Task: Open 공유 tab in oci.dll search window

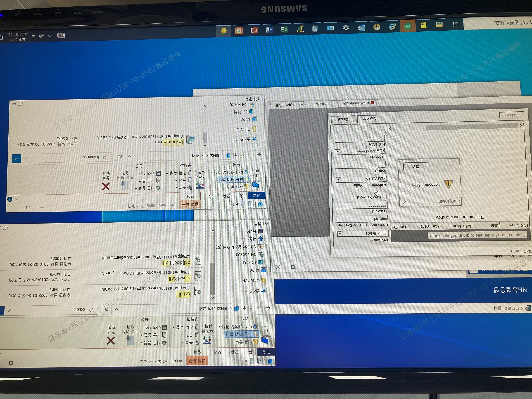Action: (234, 352)
